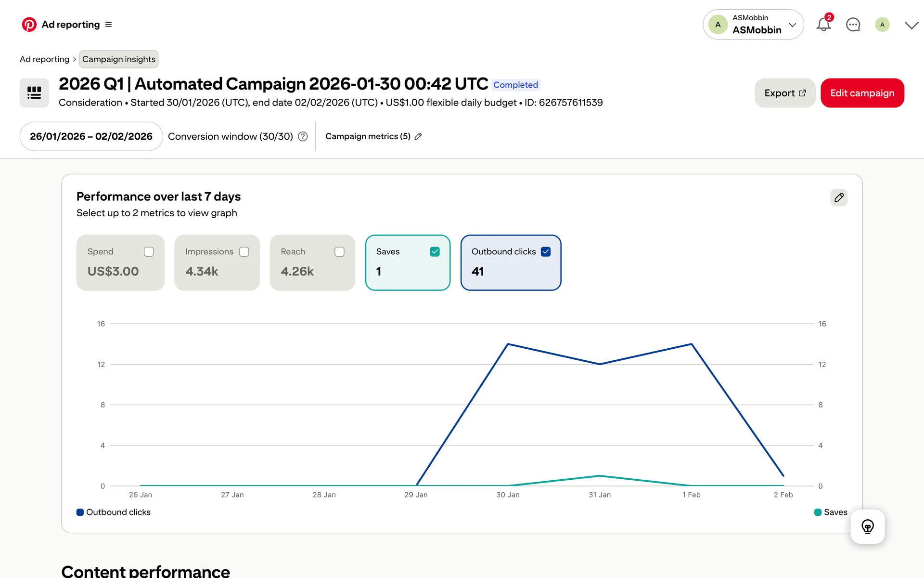Screen dimensions: 924x578
Task: Select the Campaign insights breadcrumb
Action: 118,59
